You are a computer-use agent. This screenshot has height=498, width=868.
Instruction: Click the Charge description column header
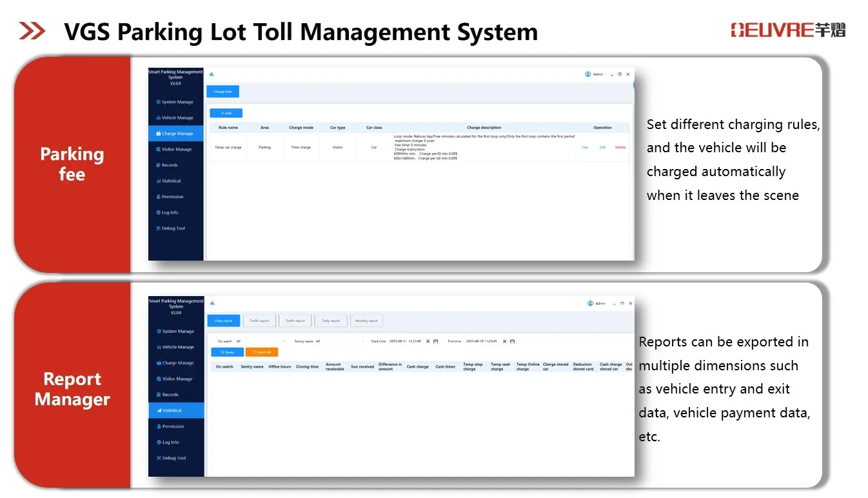484,128
